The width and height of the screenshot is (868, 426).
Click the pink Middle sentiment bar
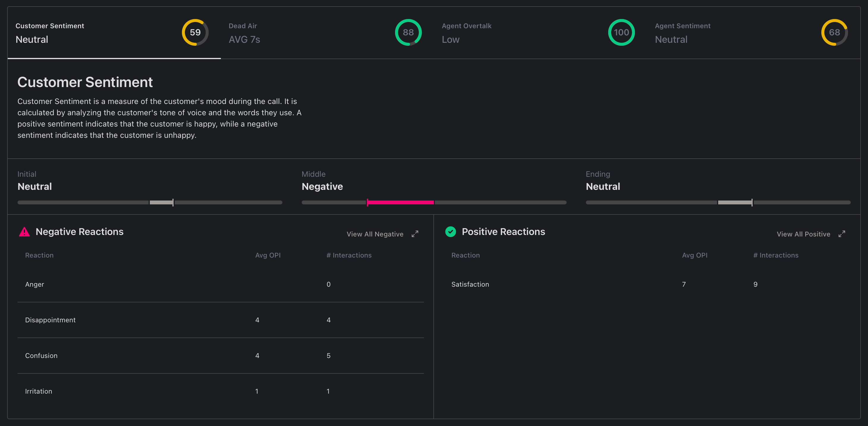click(x=400, y=202)
